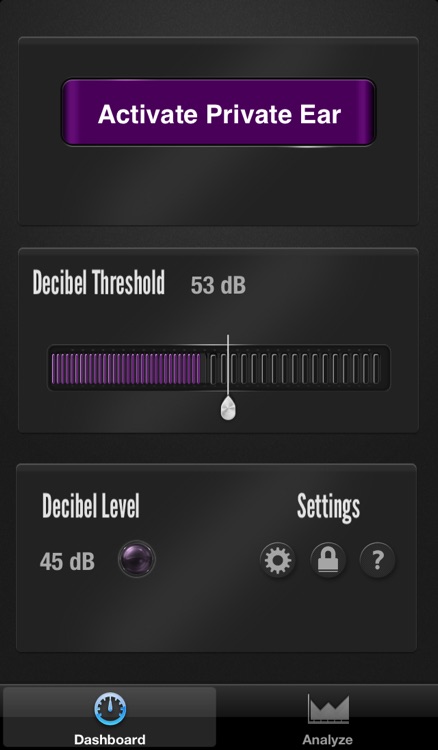Click the teardrop threshold slider handle
438x750 pixels.
228,408
